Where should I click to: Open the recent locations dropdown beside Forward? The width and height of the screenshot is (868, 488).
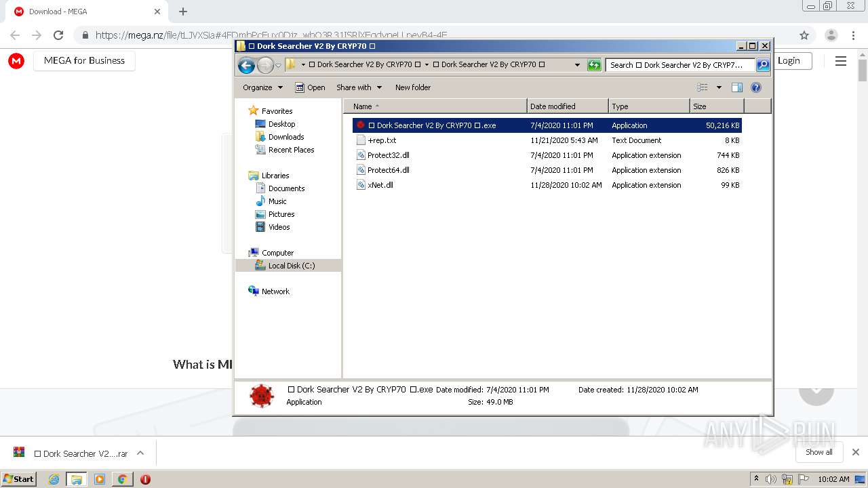pyautogui.click(x=278, y=66)
